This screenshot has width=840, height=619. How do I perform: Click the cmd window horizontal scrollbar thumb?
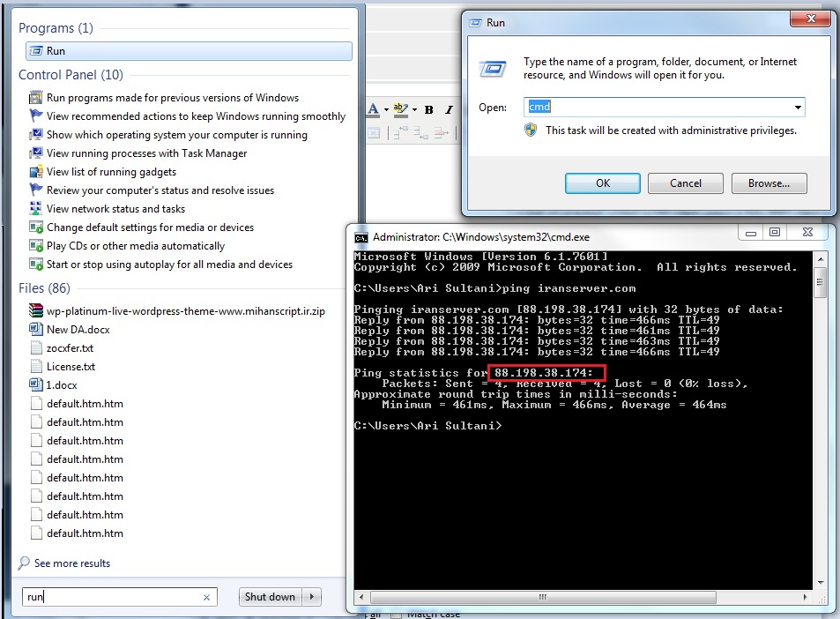(543, 597)
